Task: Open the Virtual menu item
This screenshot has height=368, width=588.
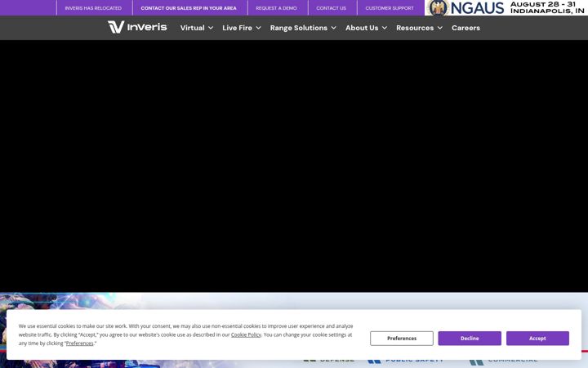Action: click(x=193, y=28)
